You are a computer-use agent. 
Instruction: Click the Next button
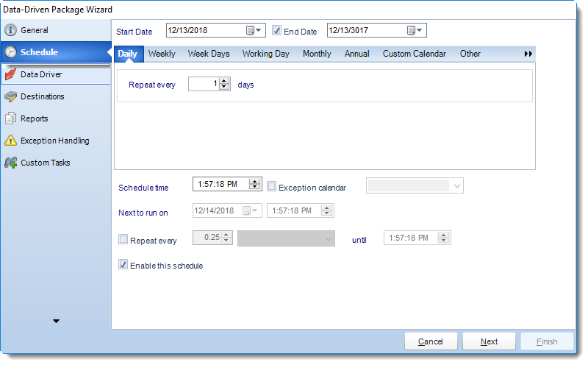(x=489, y=341)
